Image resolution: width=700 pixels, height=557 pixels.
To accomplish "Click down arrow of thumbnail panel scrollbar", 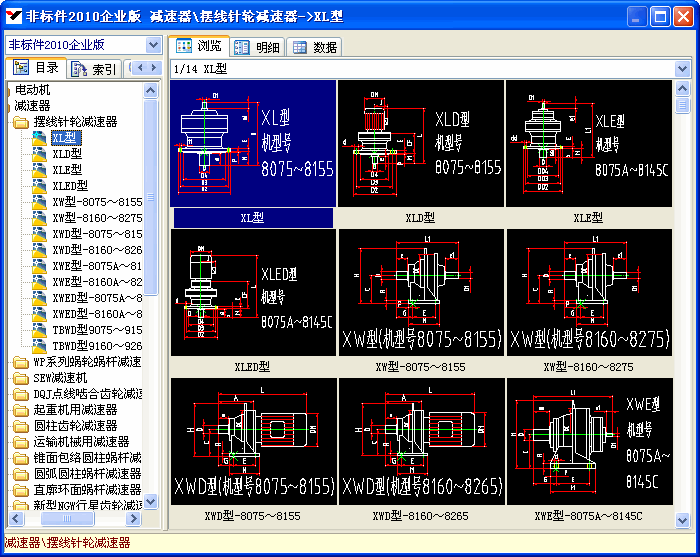I will [x=683, y=520].
